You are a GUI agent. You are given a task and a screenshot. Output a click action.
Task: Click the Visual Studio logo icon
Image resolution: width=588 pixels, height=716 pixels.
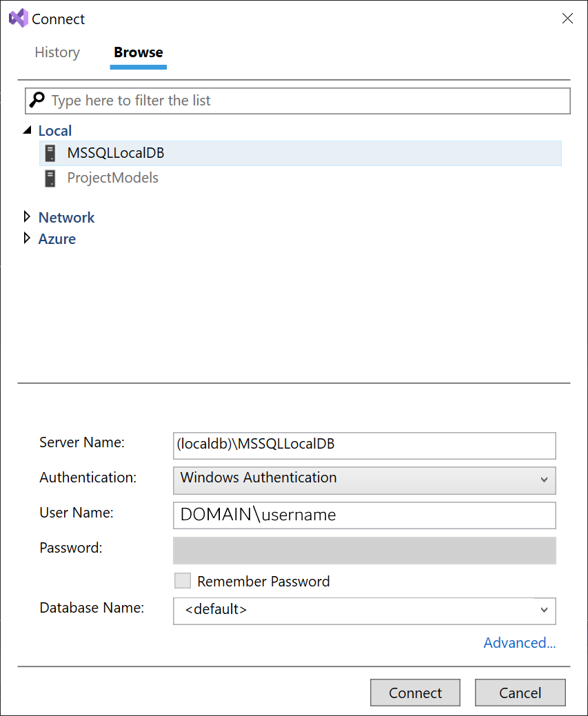click(x=19, y=19)
